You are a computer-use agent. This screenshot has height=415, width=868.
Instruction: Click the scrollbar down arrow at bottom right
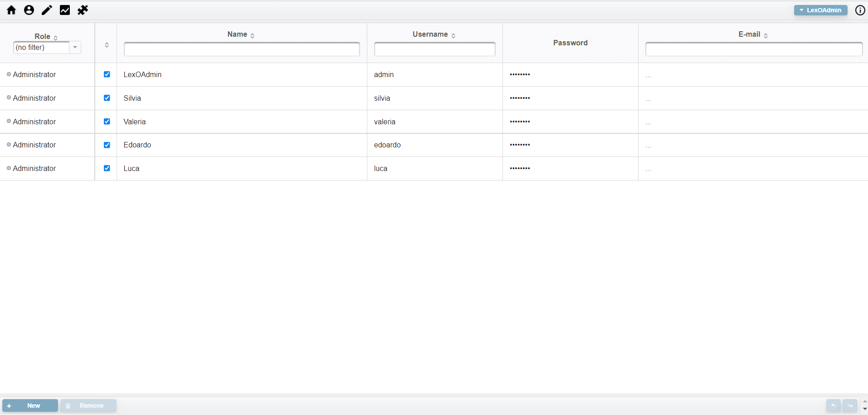[865, 409]
